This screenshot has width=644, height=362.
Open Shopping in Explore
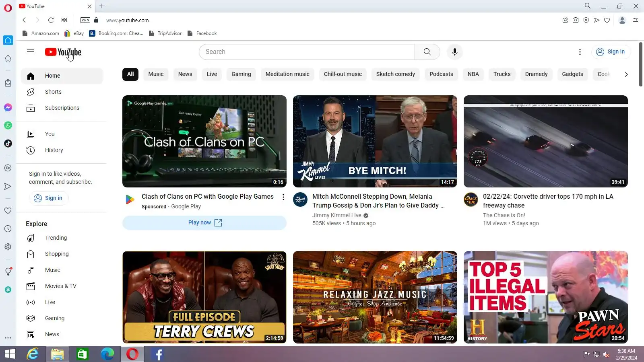tap(62, 254)
